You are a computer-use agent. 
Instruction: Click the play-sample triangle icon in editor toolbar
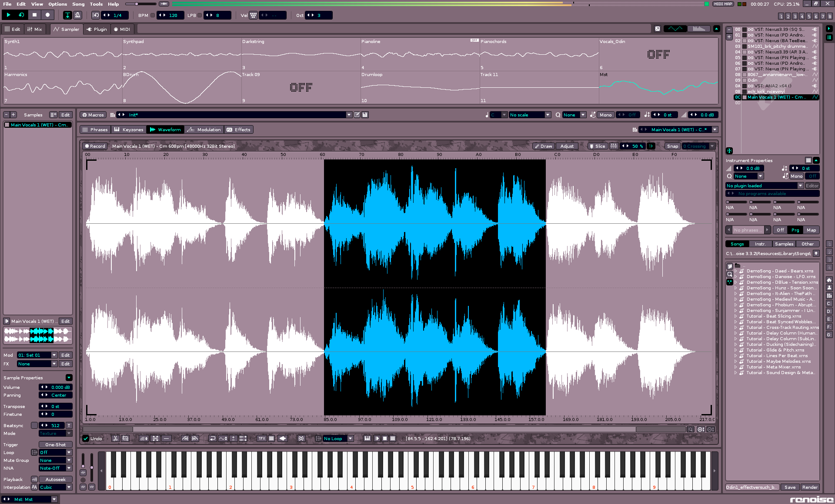click(377, 438)
